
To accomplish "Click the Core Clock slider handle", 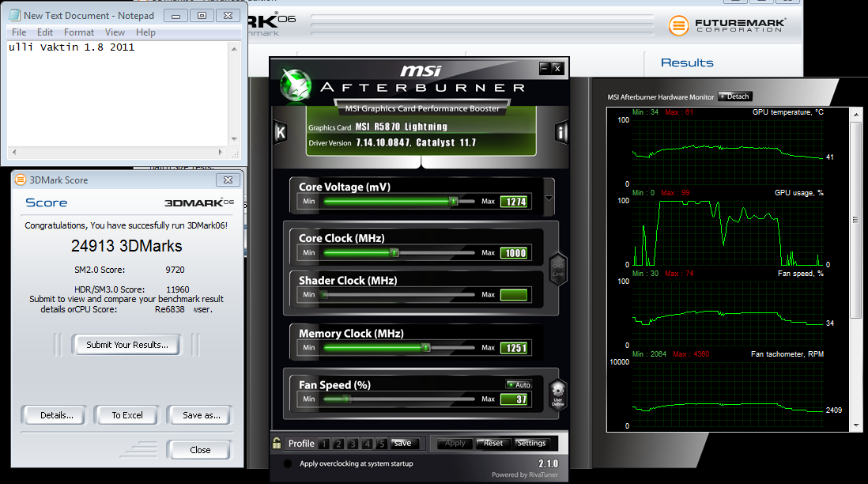I will (394, 253).
